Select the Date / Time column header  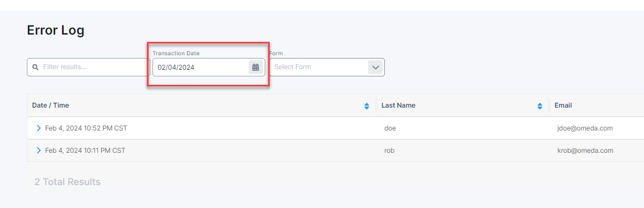pyautogui.click(x=50, y=105)
